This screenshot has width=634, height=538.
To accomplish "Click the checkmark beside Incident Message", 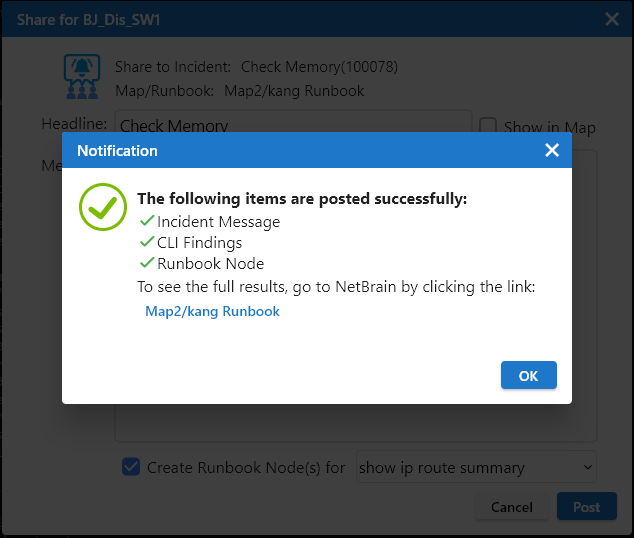I will coord(146,221).
